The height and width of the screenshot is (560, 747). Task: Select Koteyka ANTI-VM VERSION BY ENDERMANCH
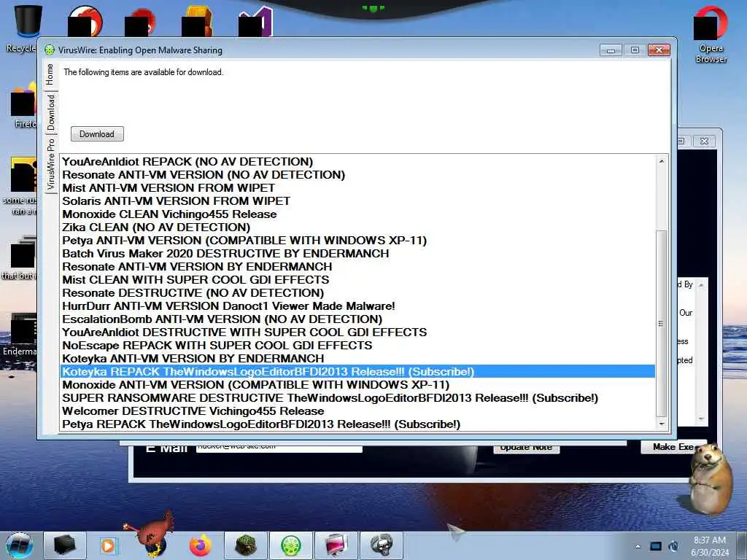(x=357, y=359)
